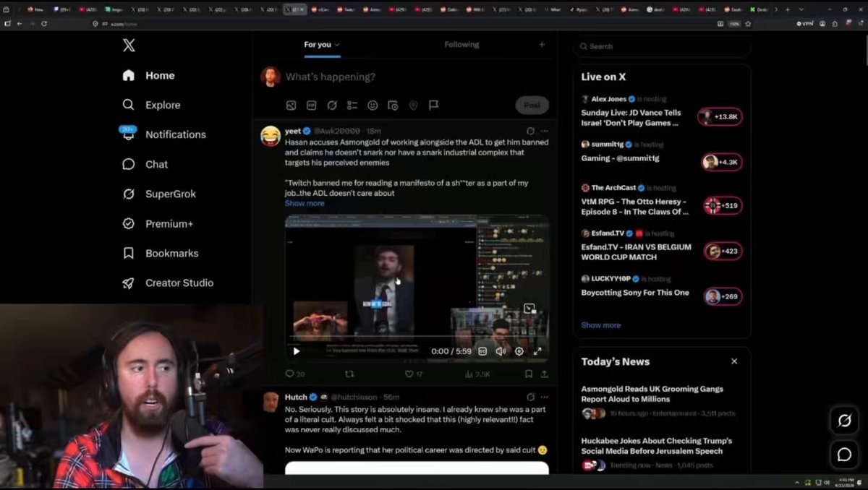
Task: Click the Grok icon in composer toolbar
Action: coord(332,106)
